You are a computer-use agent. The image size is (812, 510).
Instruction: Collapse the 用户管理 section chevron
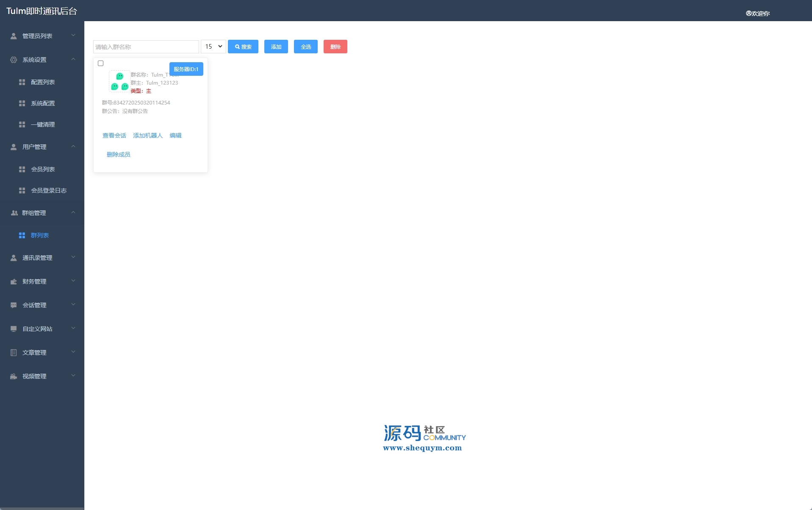click(73, 146)
